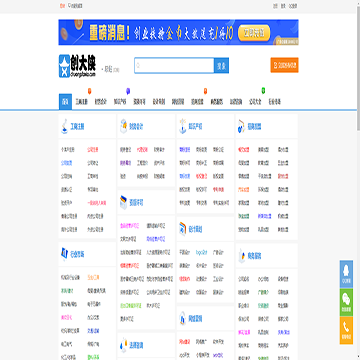Viewport: 360px width, 360px height.
Task: Open 财税会计 tab in the navigation bar
Action: point(101,102)
